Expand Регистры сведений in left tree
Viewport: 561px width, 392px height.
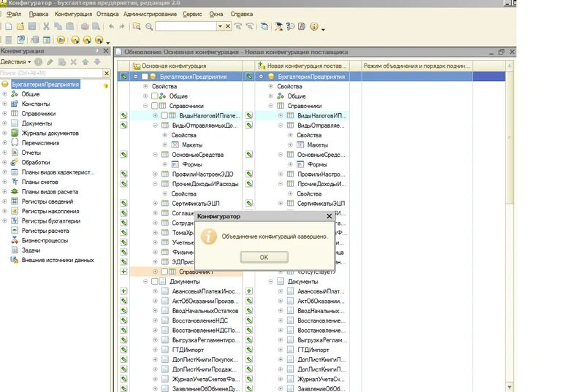[4, 201]
